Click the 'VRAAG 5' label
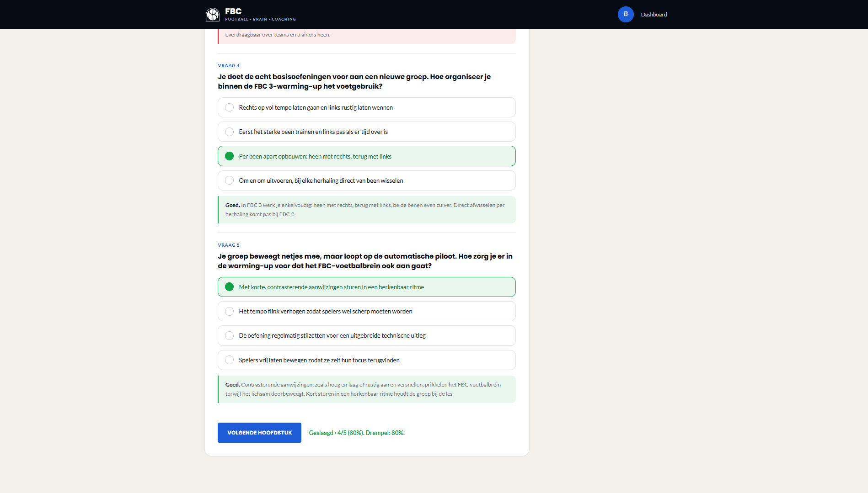868x493 pixels. point(229,245)
